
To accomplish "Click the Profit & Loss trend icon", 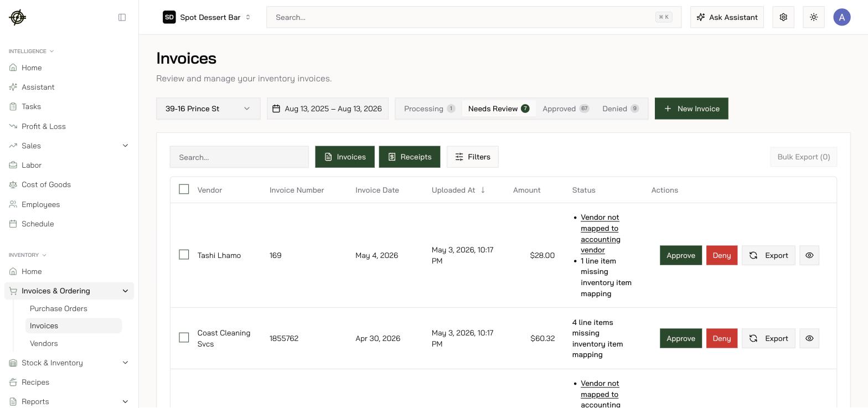I will [13, 126].
